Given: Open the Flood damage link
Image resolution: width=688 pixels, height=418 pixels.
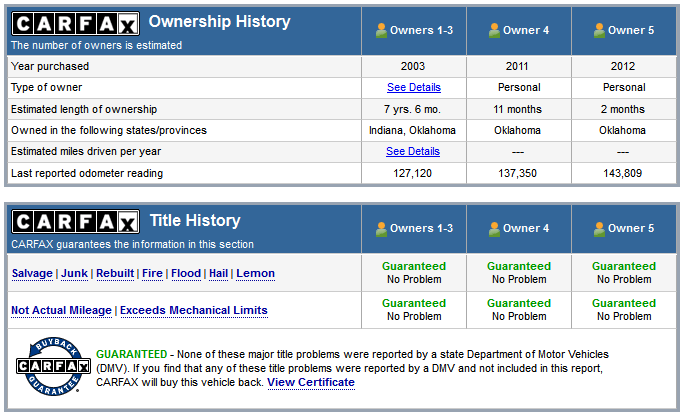Looking at the screenshot, I should (x=186, y=273).
